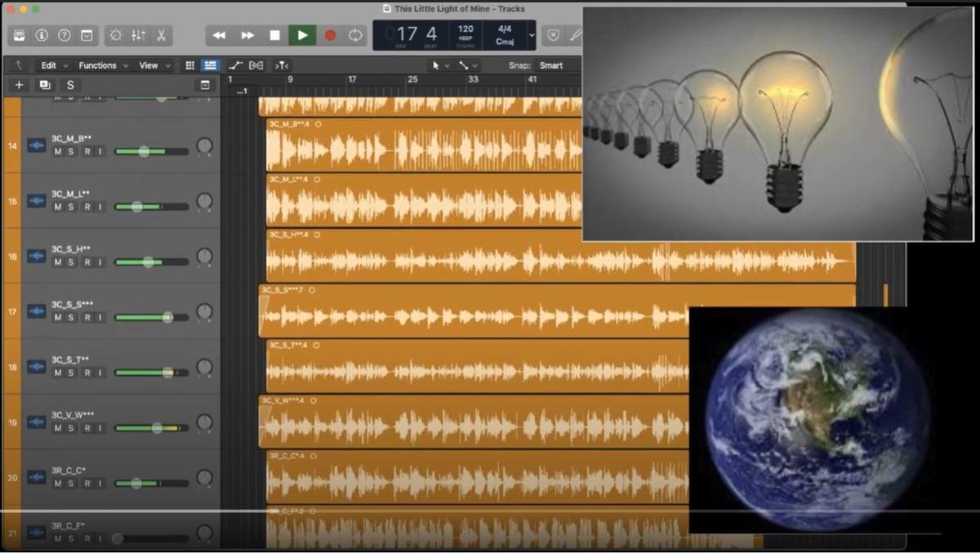The width and height of the screenshot is (980, 554).
Task: Click the bar position 17 in LCD
Action: (x=406, y=34)
